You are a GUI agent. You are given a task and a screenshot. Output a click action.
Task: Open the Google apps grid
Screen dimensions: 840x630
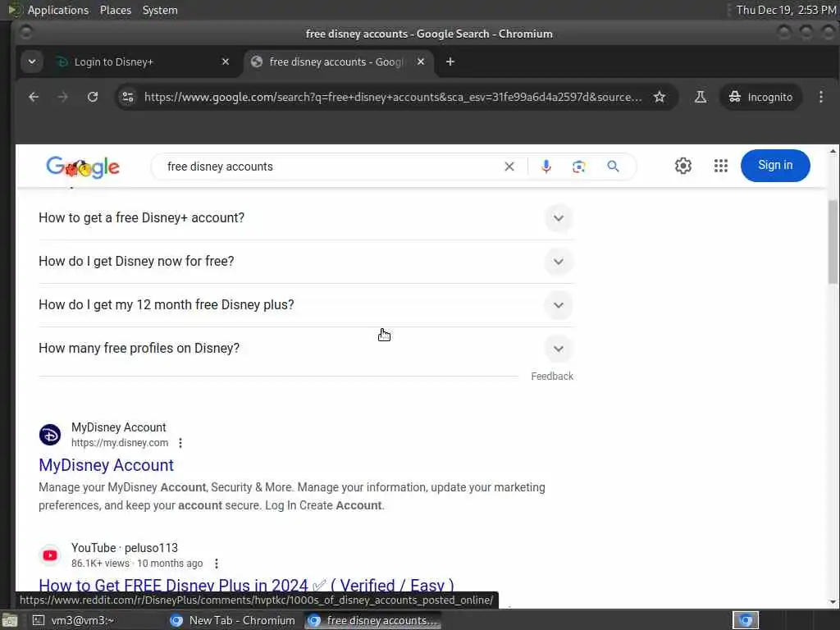[x=721, y=166]
